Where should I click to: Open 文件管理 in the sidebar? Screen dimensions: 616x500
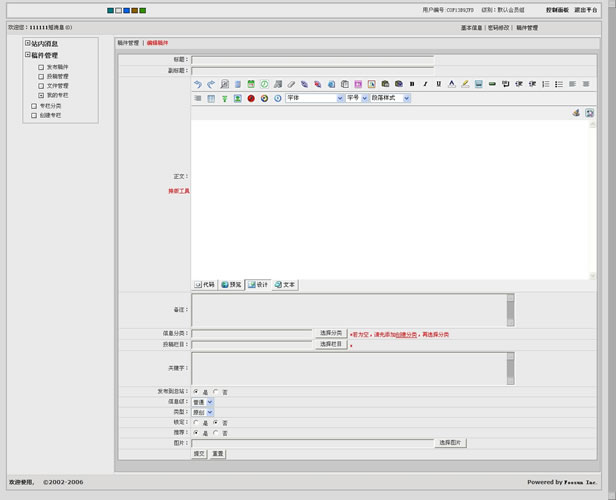tap(57, 86)
